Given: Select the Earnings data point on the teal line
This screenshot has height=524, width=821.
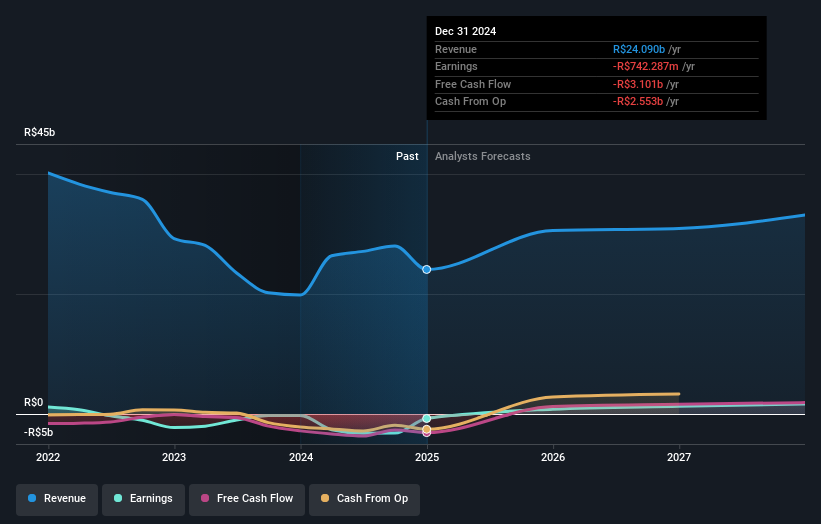Looking at the screenshot, I should pyautogui.click(x=427, y=418).
